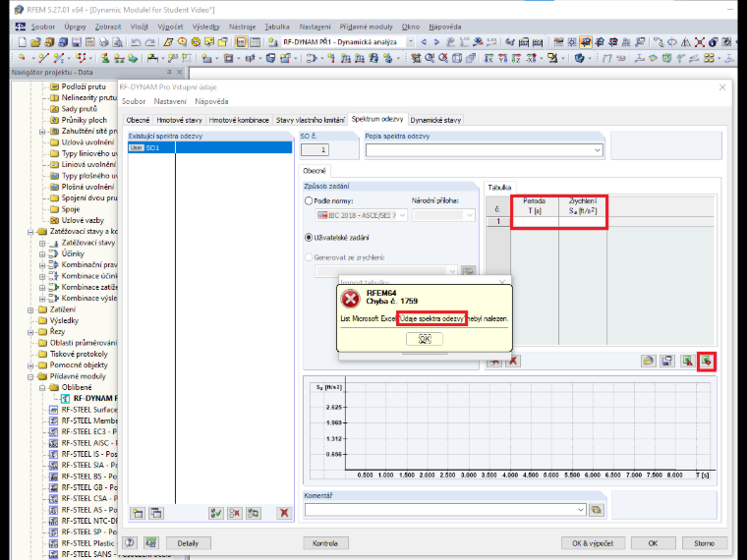This screenshot has height=560, width=747.
Task: Open file using the folder icon
Action: click(x=35, y=42)
